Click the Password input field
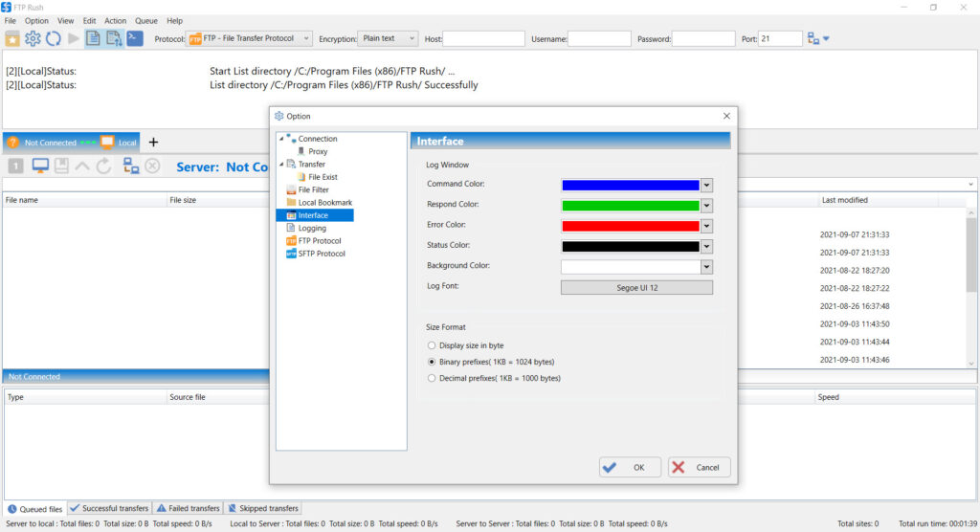This screenshot has width=980, height=532. 703,39
